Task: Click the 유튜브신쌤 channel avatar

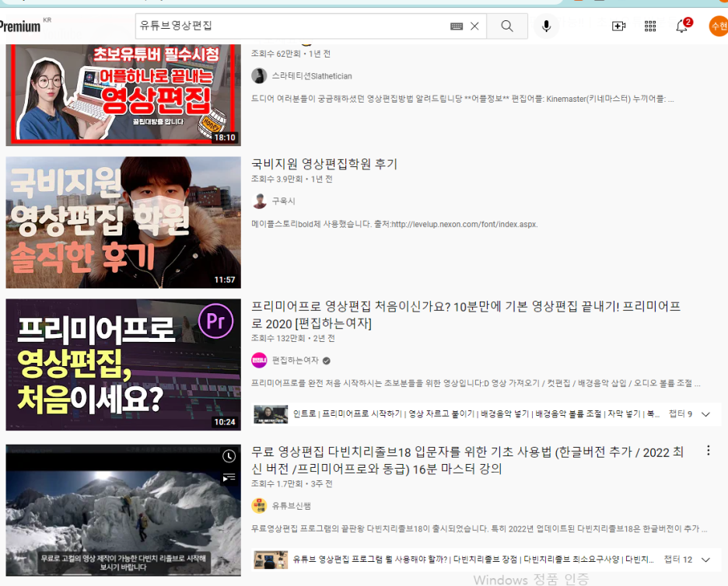Action: click(x=259, y=506)
